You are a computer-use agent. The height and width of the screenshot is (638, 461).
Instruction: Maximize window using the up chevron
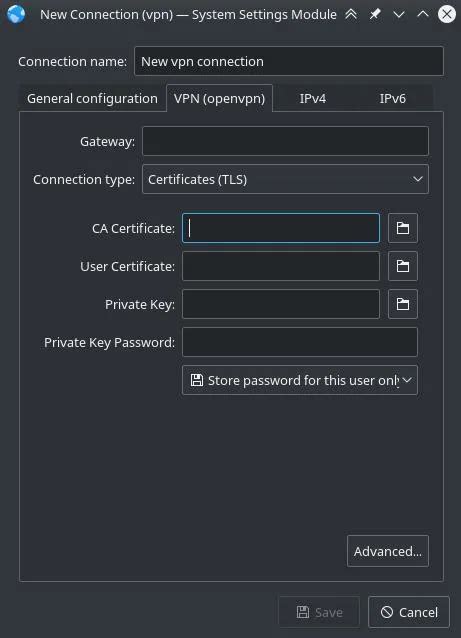(423, 14)
